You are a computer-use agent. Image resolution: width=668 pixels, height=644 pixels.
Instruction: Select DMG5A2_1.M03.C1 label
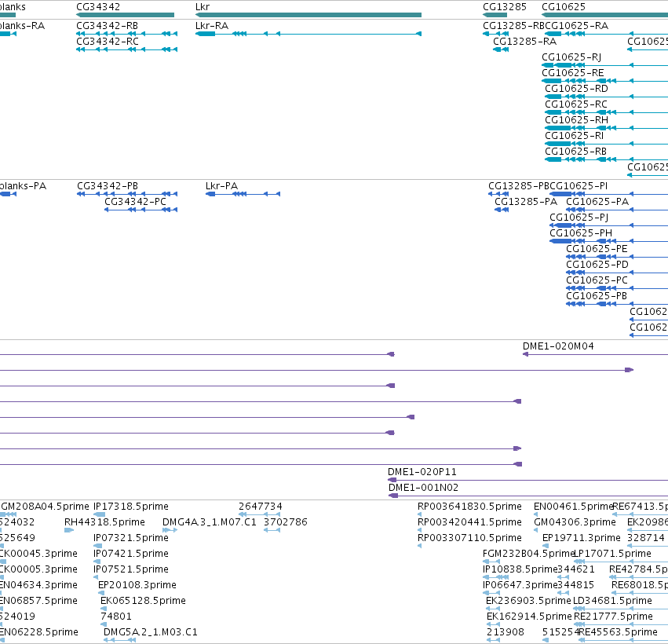tap(151, 632)
